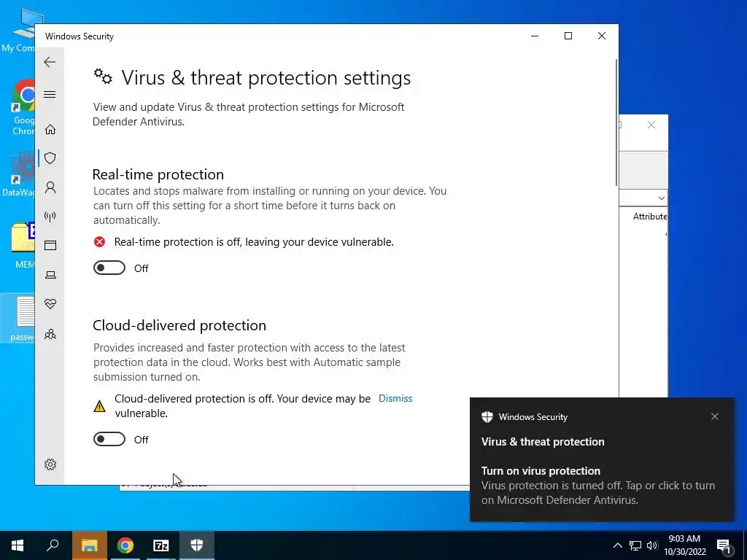Click the red error icon for Real-time protection
747x560 pixels.
point(99,242)
